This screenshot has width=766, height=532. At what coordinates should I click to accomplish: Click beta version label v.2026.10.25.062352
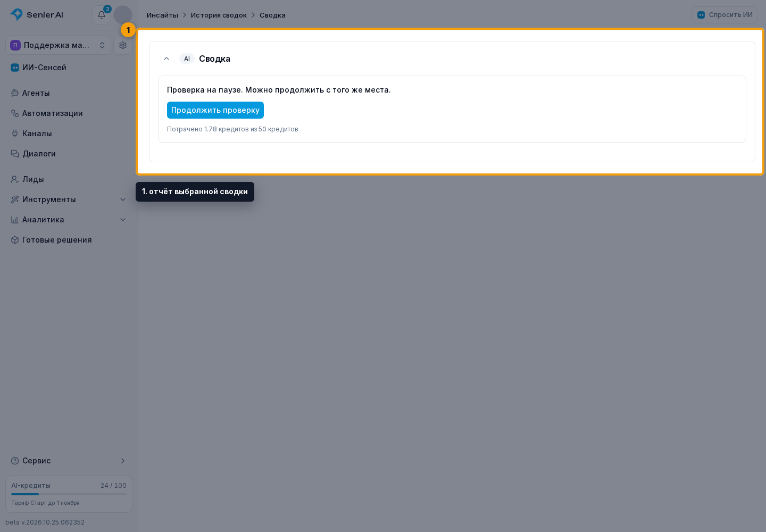45,522
